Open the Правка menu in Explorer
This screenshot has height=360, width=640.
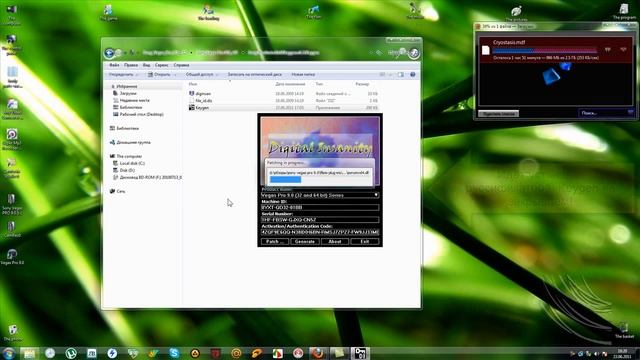pyautogui.click(x=131, y=65)
